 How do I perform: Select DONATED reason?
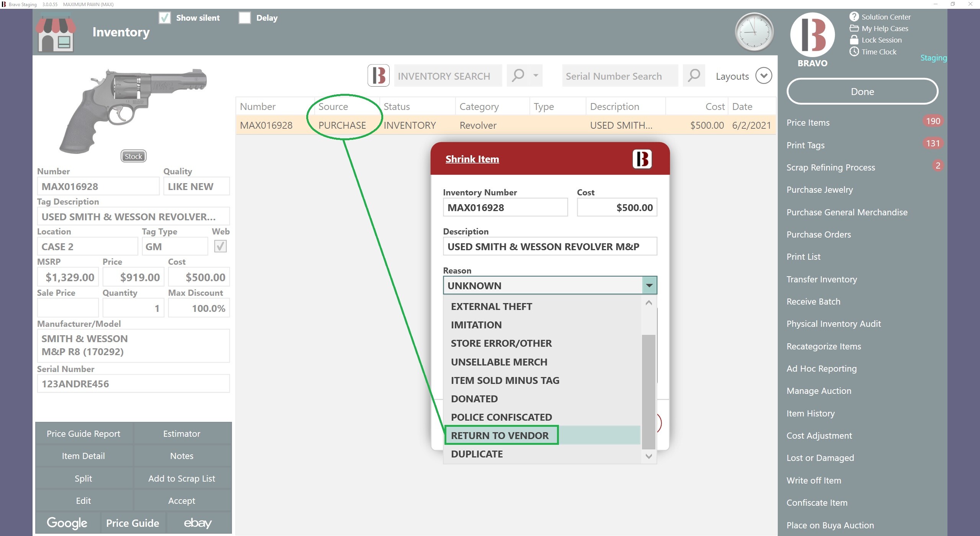pos(542,399)
